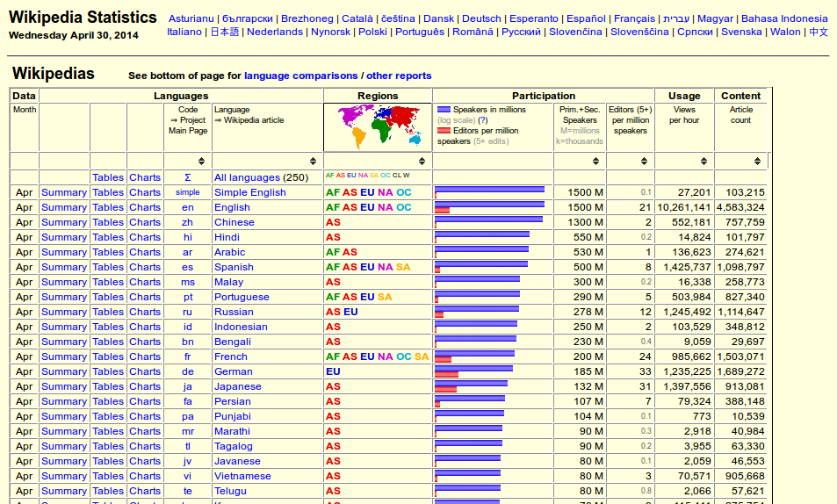Open Tables for Portuguese row
The width and height of the screenshot is (837, 504).
click(x=108, y=297)
